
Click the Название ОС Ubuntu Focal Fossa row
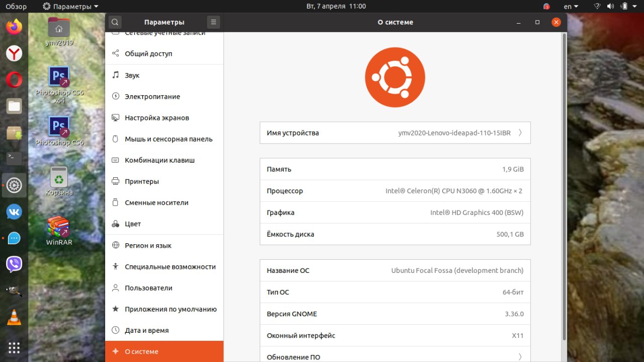click(395, 270)
